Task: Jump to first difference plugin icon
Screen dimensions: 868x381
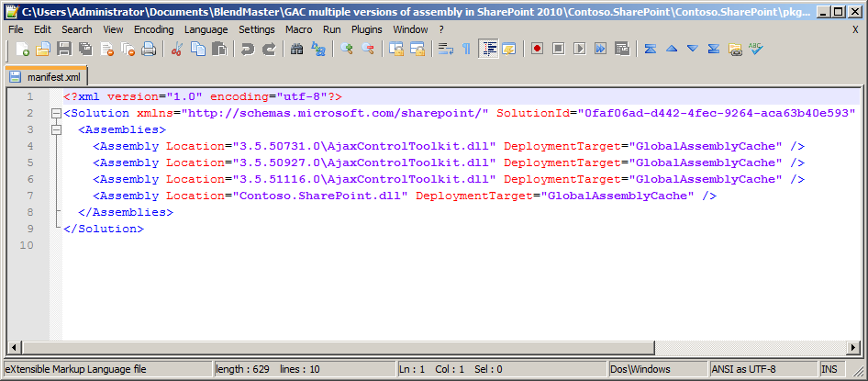Action: pyautogui.click(x=651, y=50)
